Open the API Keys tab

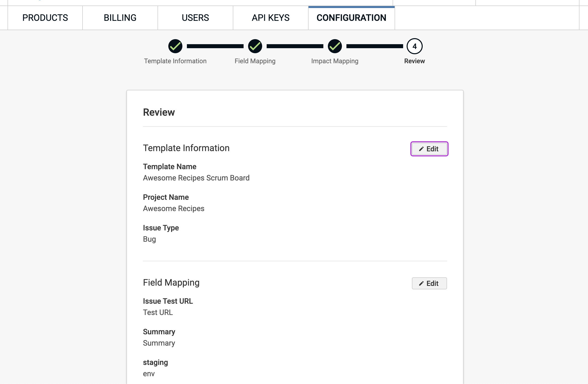click(x=271, y=18)
